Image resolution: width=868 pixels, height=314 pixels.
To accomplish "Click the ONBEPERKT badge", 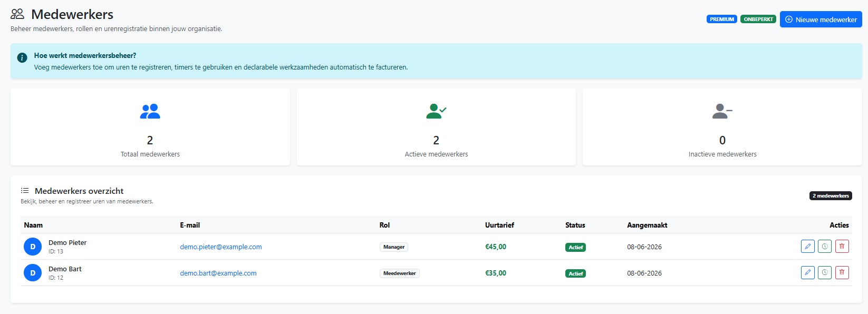I will coord(758,19).
